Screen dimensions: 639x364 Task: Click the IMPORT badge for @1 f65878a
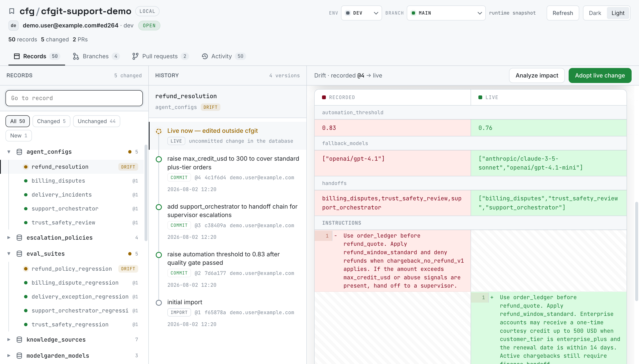(x=179, y=312)
